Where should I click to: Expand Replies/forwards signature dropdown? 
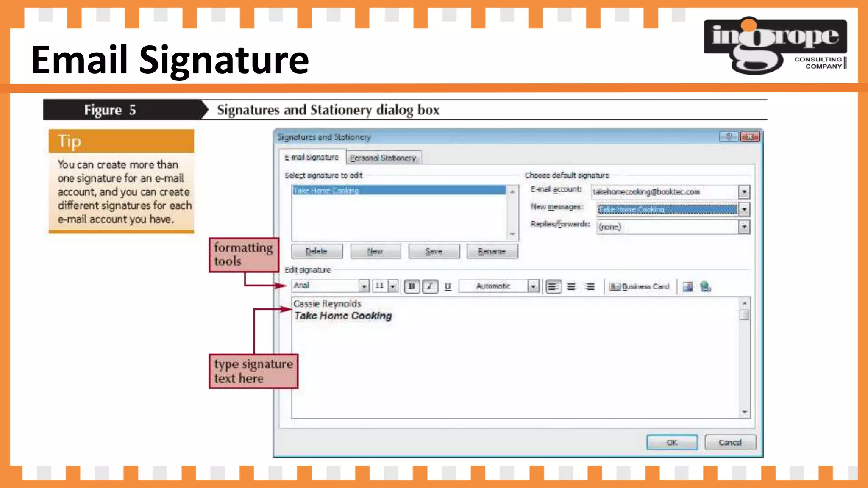[744, 227]
